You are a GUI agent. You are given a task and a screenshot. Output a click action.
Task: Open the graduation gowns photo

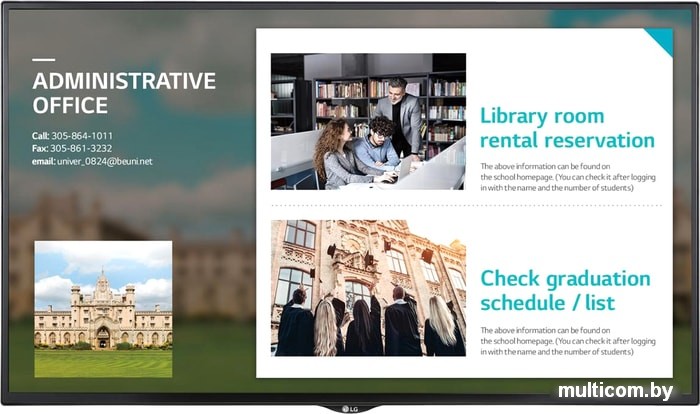coord(368,288)
